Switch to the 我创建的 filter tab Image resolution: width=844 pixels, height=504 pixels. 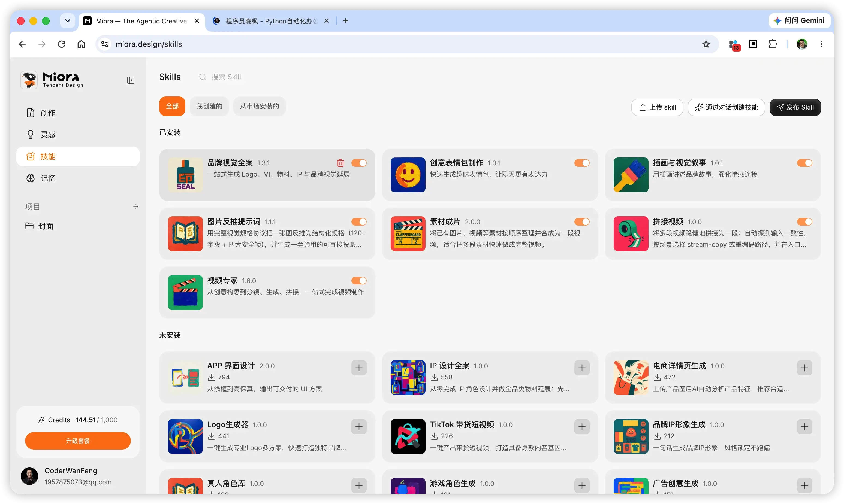[x=209, y=106]
